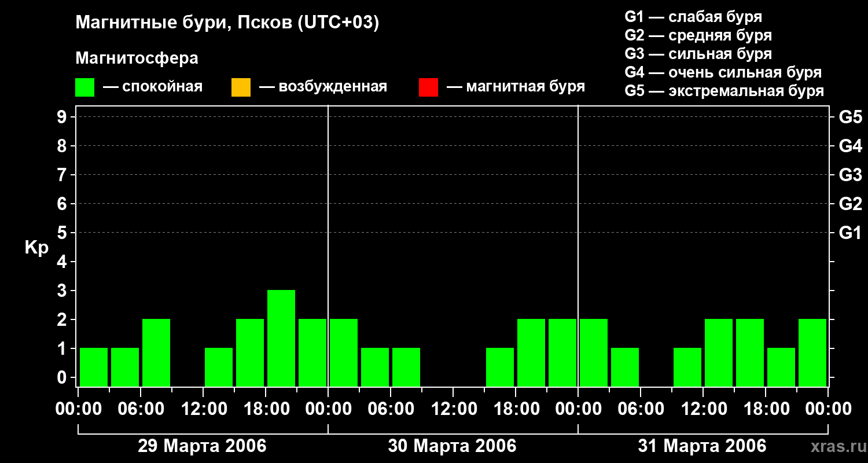Click the last bar of 31 Марта at 21:00–00:00
This screenshot has height=463, width=868.
point(812,352)
